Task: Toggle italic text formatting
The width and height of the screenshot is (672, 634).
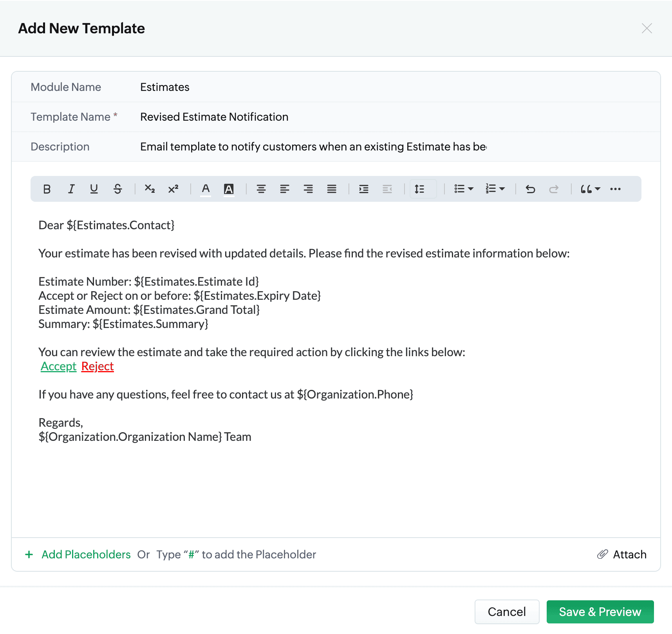Action: click(x=71, y=189)
